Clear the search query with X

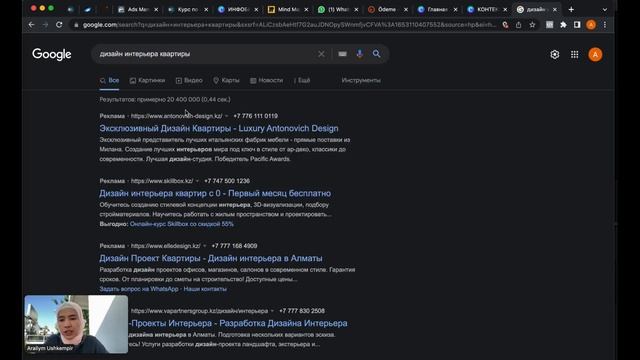pyautogui.click(x=321, y=54)
